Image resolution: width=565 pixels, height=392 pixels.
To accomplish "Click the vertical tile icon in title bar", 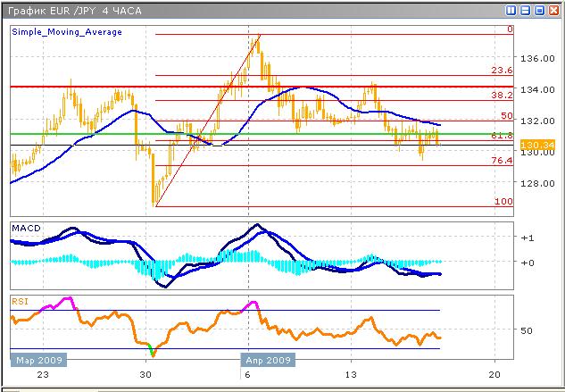I will click(511, 10).
